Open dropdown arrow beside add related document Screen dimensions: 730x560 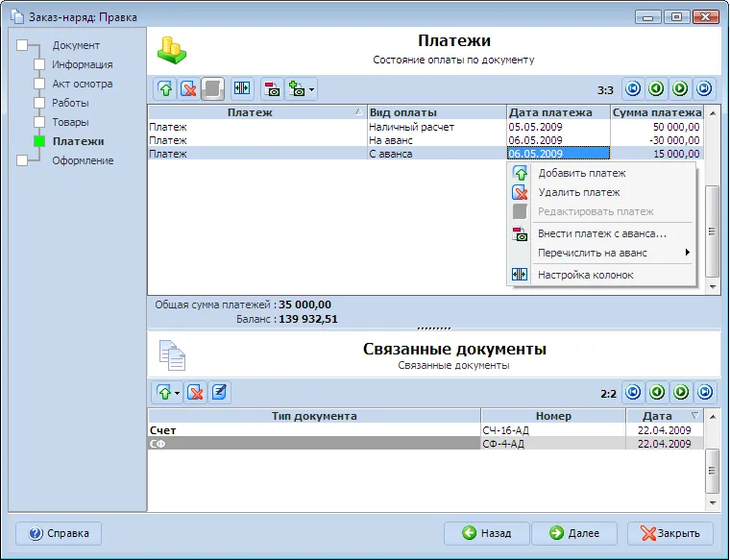coord(178,394)
